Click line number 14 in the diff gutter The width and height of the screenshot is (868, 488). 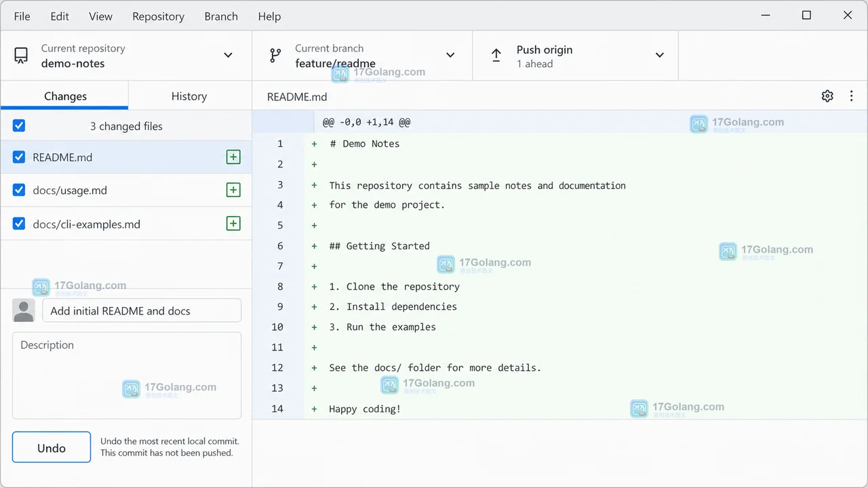[x=277, y=409]
